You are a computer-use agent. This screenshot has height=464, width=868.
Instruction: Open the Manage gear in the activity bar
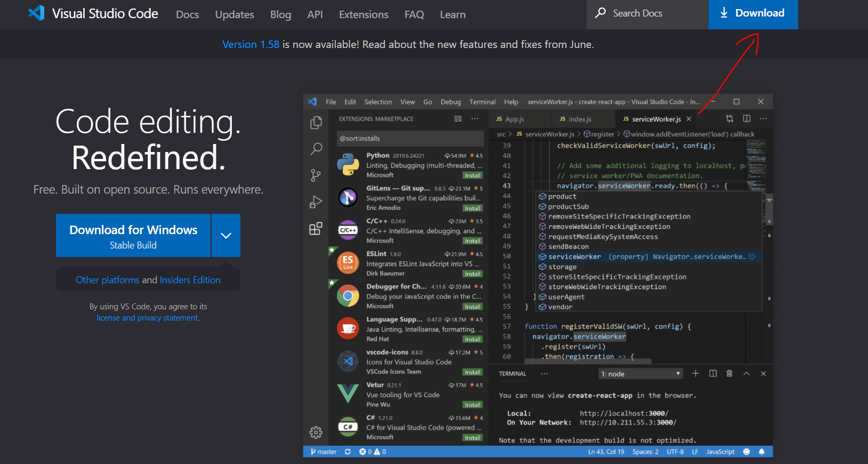[x=316, y=432]
